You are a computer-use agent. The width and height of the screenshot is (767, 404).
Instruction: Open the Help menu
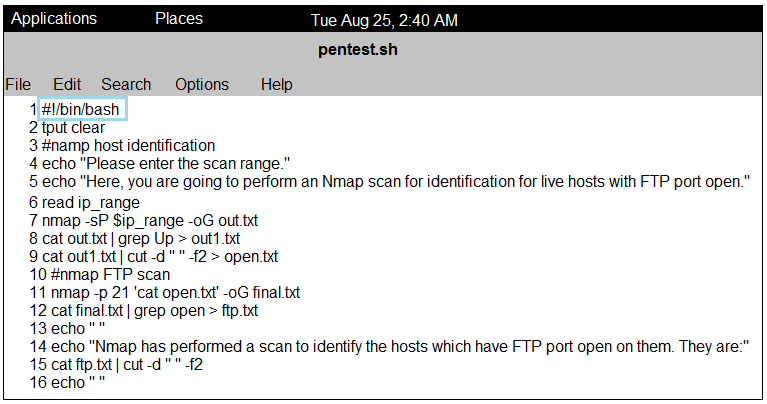tap(276, 84)
